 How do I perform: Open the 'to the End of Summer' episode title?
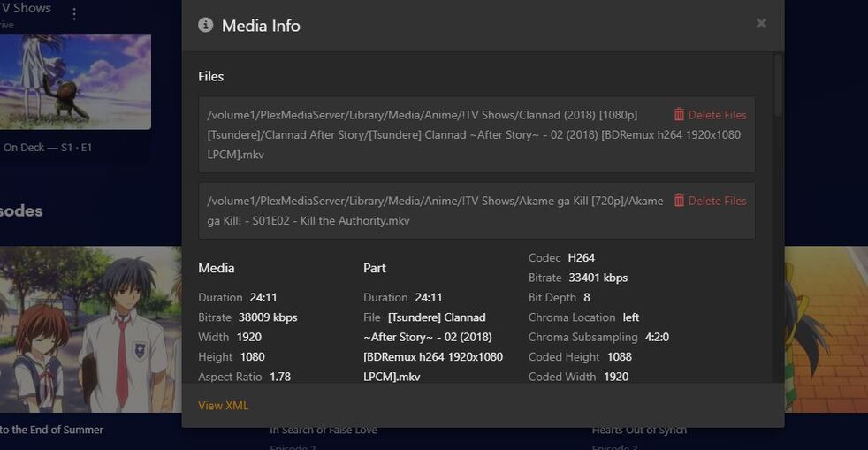[51, 430]
